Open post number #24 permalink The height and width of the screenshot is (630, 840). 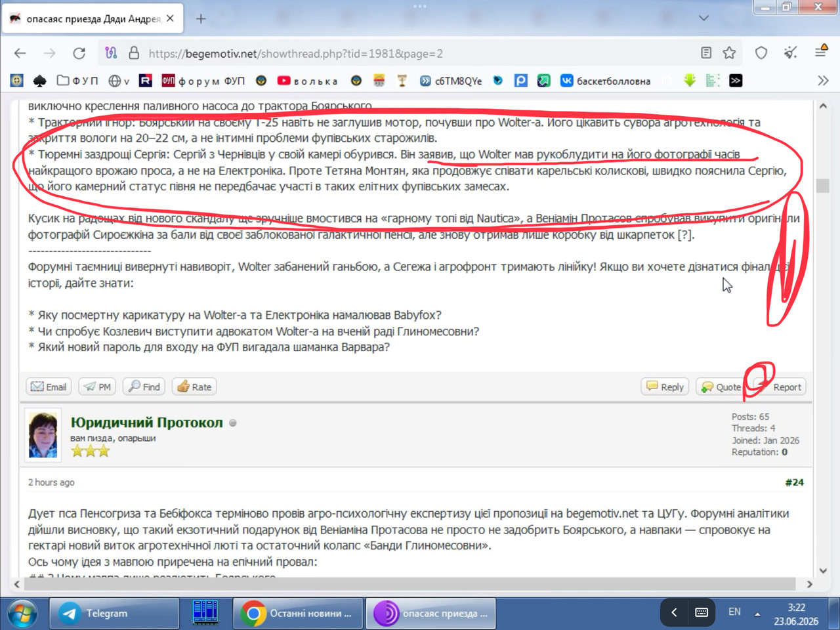[794, 482]
